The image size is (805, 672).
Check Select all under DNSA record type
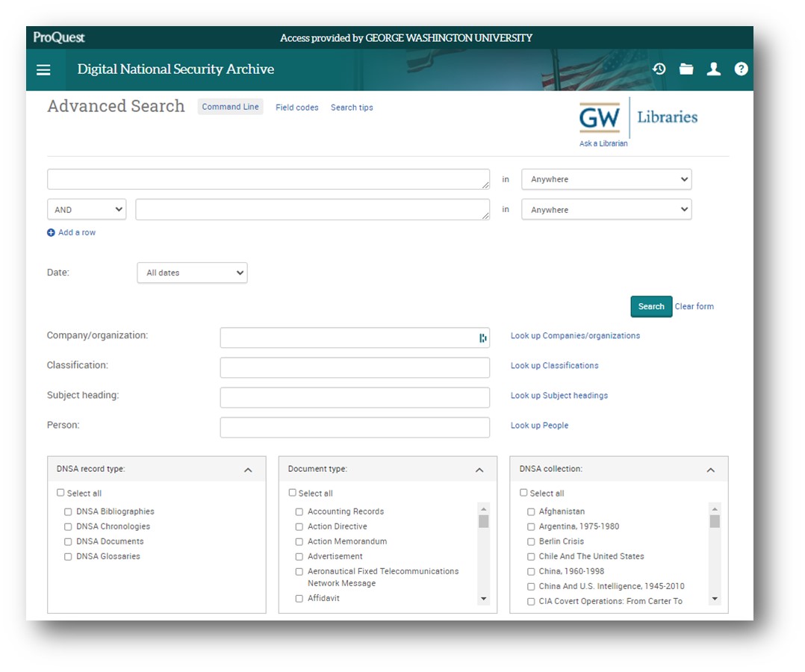point(60,493)
